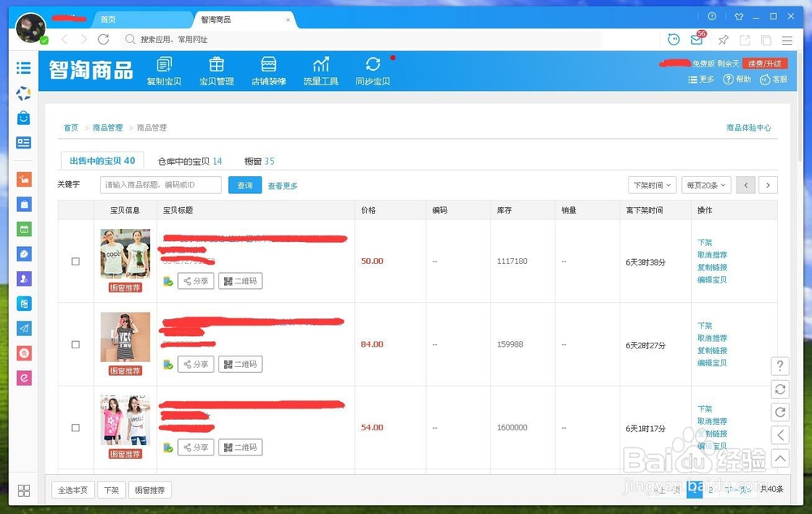Screen dimensions: 812x514
Task: Click the bottom 橱窗推荐 batch button
Action: (149, 490)
